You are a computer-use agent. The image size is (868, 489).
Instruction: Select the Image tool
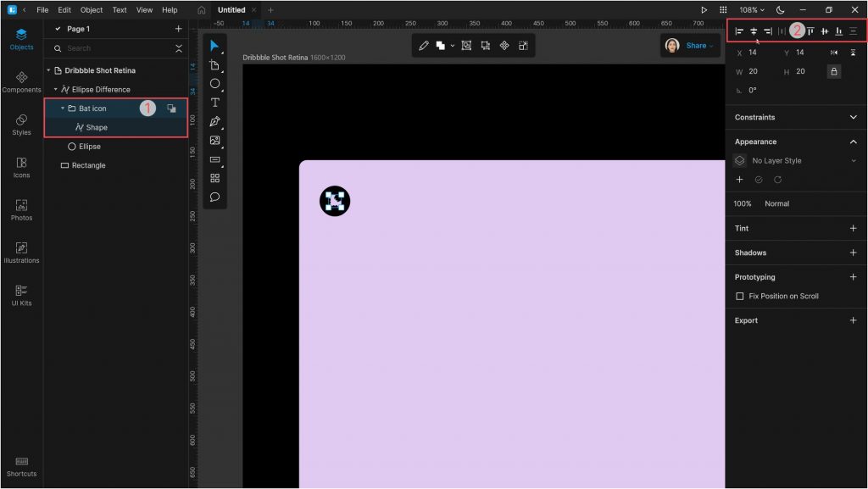pyautogui.click(x=214, y=141)
